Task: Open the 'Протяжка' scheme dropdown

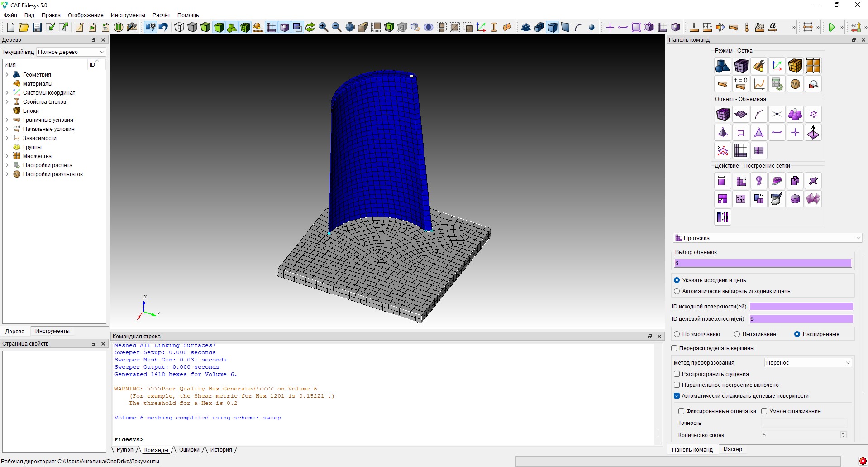Action: 768,238
